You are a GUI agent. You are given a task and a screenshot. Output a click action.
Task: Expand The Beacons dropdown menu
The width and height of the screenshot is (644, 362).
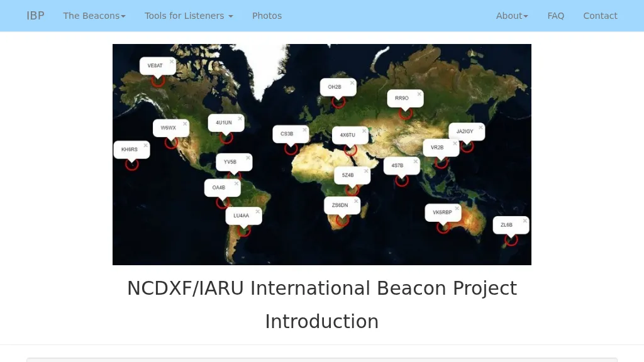(94, 16)
